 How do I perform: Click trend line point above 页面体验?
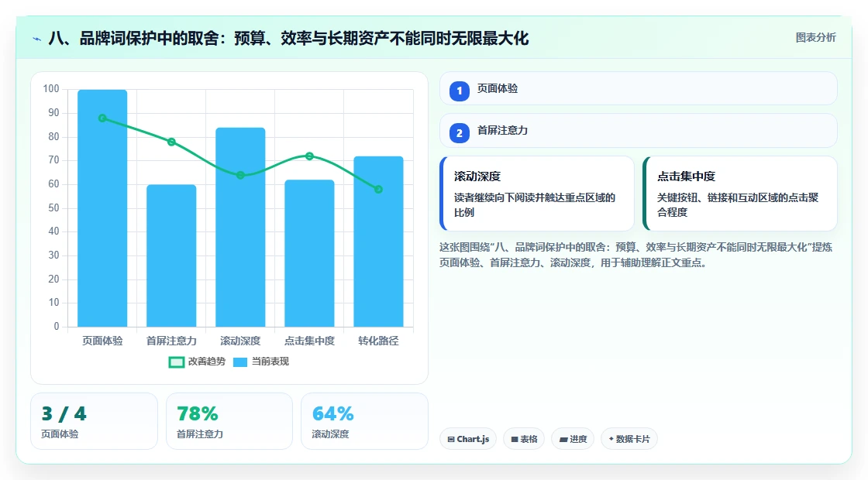point(102,118)
